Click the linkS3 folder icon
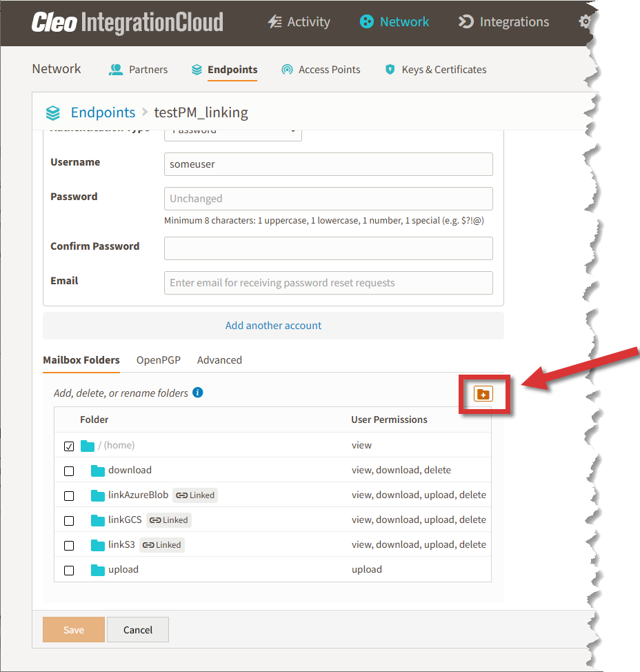 point(98,545)
